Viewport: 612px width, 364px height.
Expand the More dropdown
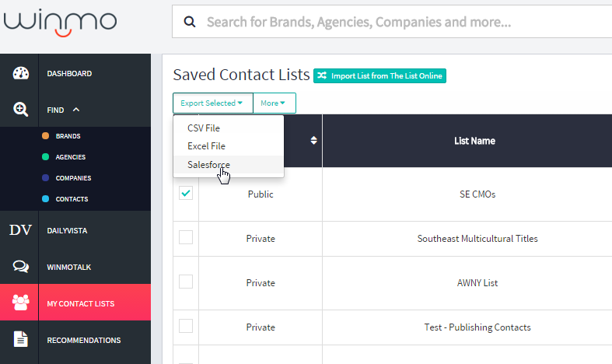[273, 103]
